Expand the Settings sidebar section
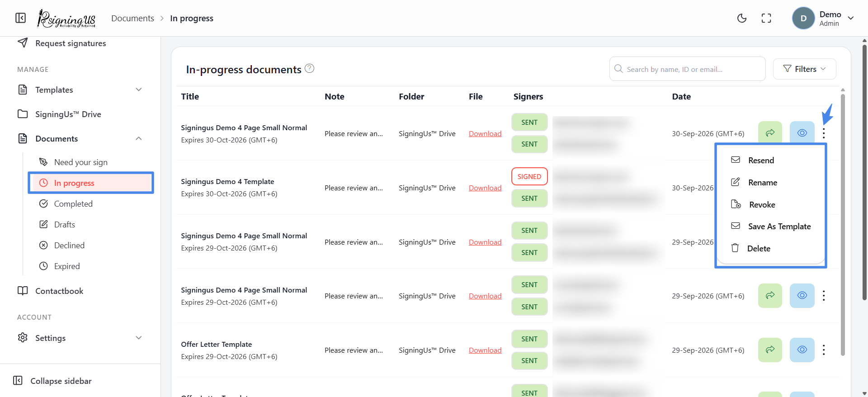The image size is (868, 397). point(80,338)
